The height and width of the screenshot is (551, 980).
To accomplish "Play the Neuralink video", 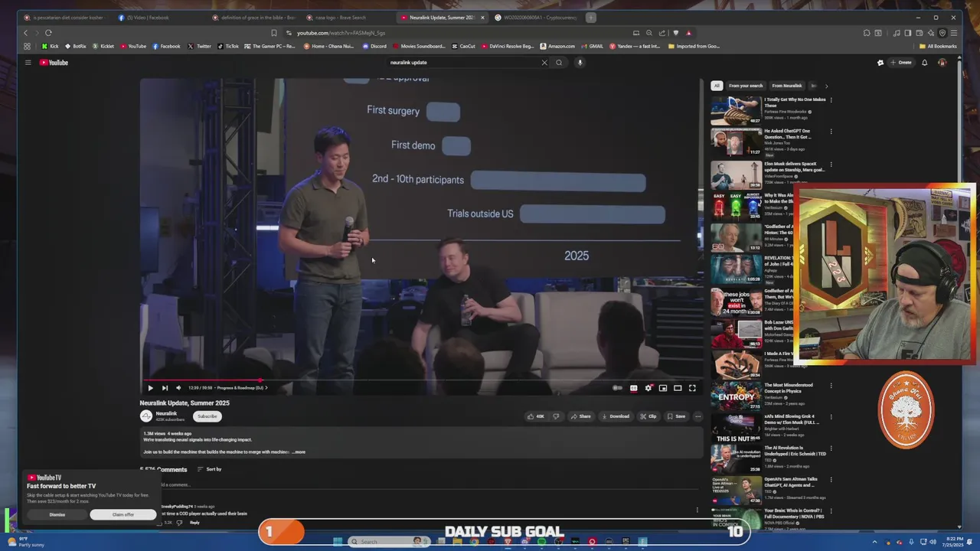I will point(150,388).
